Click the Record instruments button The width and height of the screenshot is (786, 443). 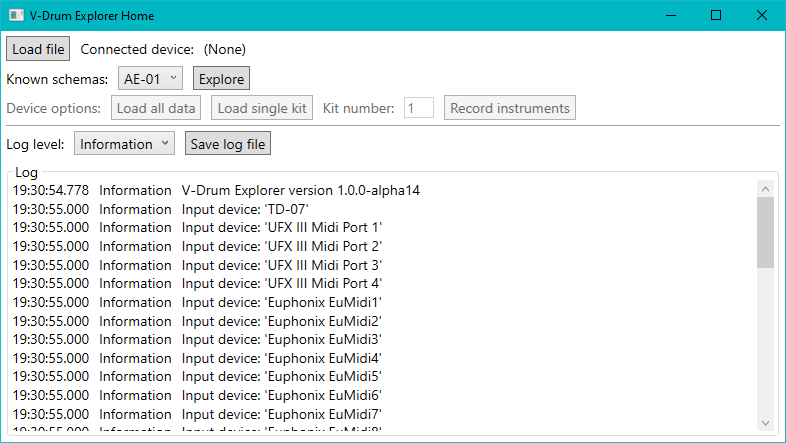pos(510,108)
